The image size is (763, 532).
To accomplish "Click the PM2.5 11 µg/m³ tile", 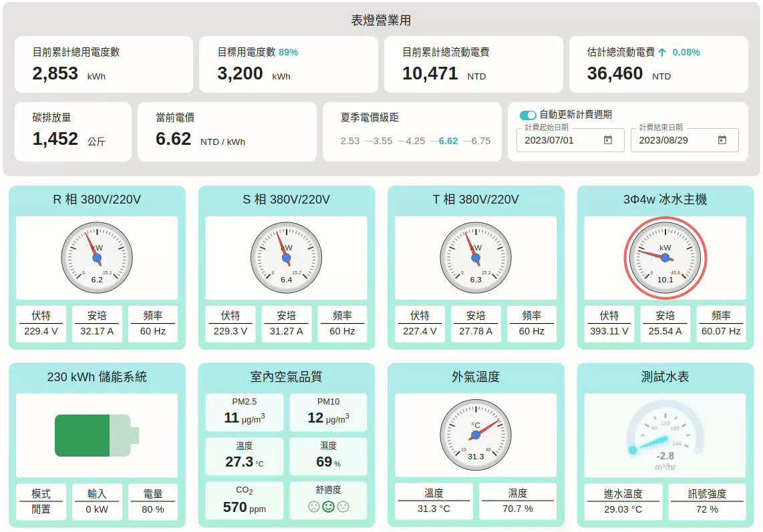I will (x=245, y=413).
